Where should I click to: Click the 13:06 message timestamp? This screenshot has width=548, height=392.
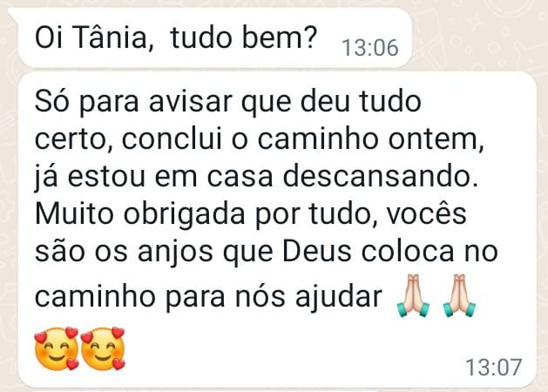point(370,48)
